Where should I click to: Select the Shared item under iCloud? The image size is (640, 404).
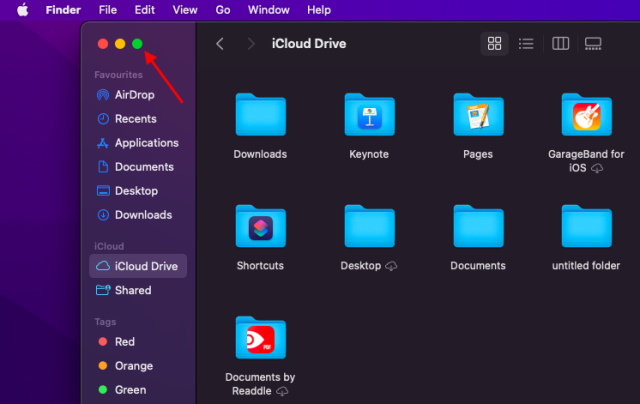(x=132, y=290)
